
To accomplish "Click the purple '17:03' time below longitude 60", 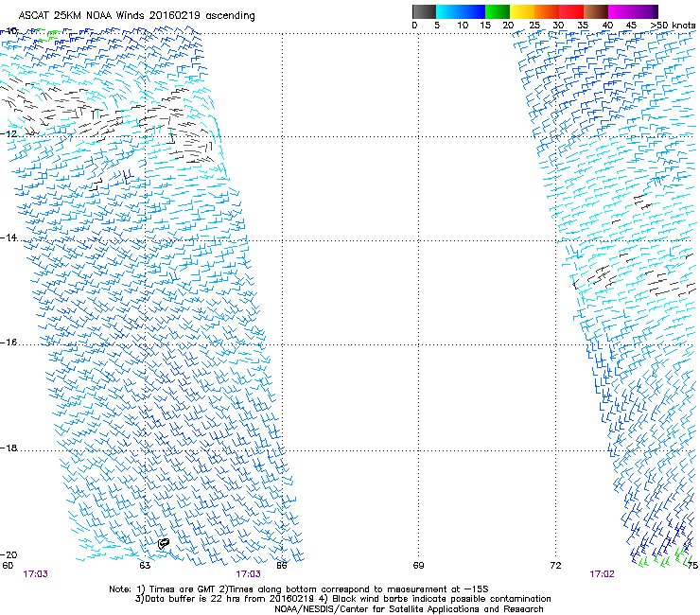I will coord(35,574).
